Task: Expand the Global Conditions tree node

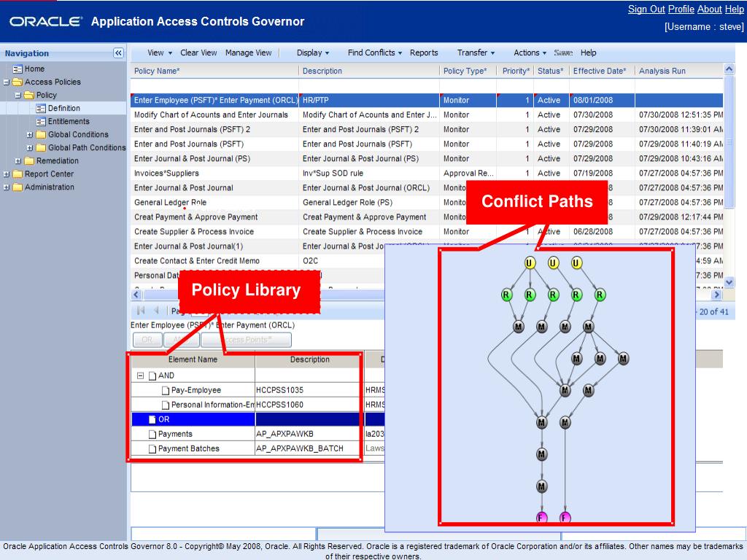Action: click(29, 135)
